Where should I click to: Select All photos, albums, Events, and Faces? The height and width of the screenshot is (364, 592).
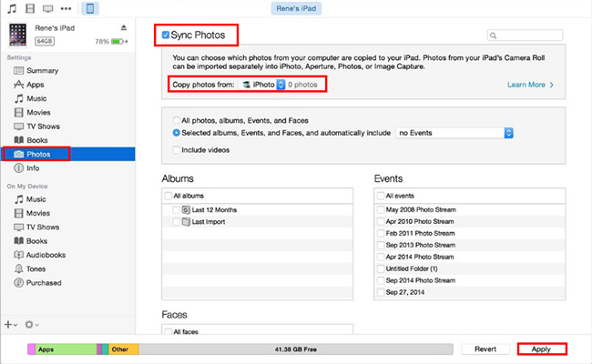[176, 120]
